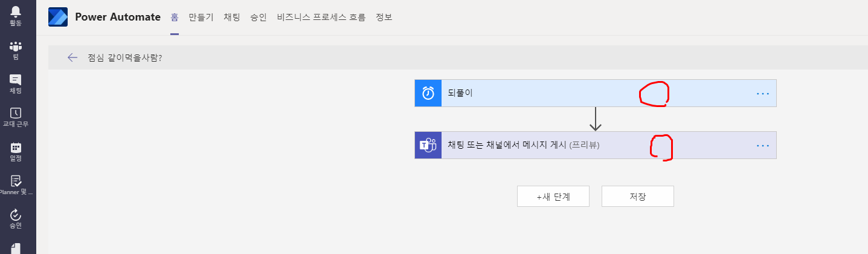Click the 되풀이 alarm clock trigger icon
The width and height of the screenshot is (868, 254).
point(428,93)
